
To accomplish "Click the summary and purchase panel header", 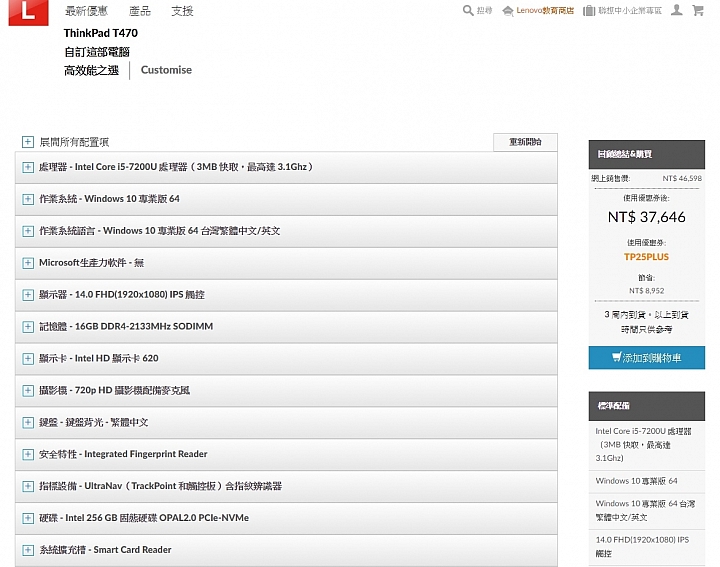I will [x=647, y=155].
